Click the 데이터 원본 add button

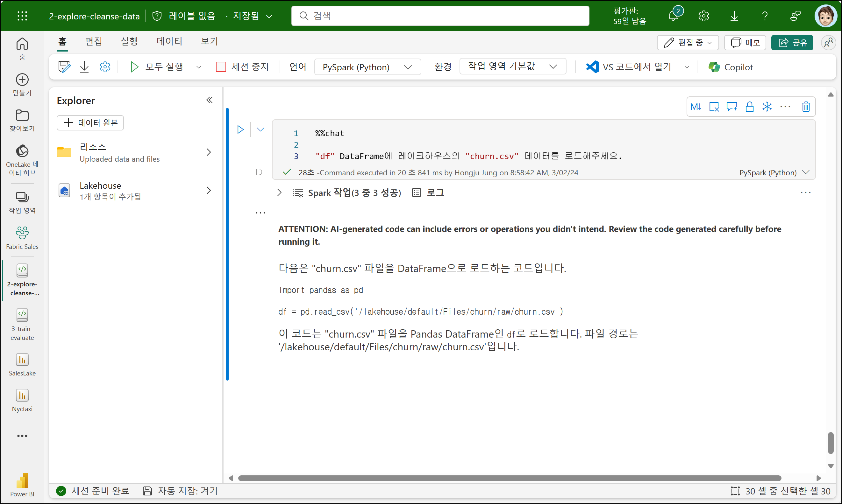tap(90, 122)
